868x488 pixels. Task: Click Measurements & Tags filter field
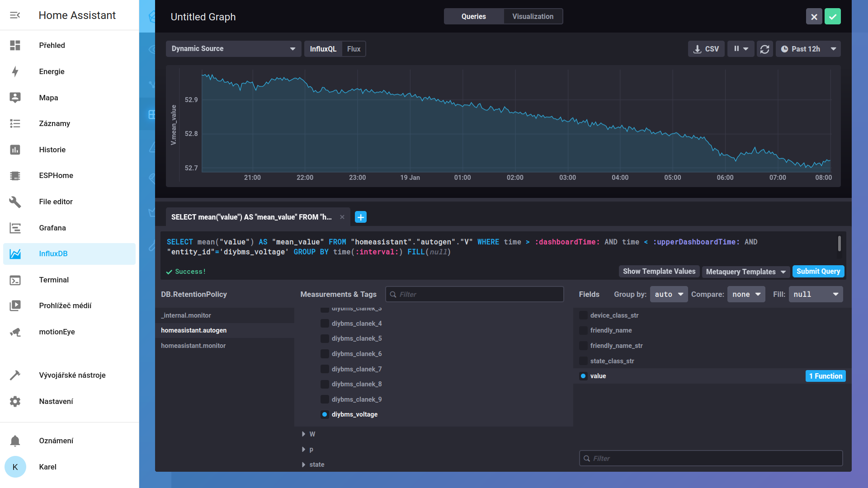pos(474,294)
